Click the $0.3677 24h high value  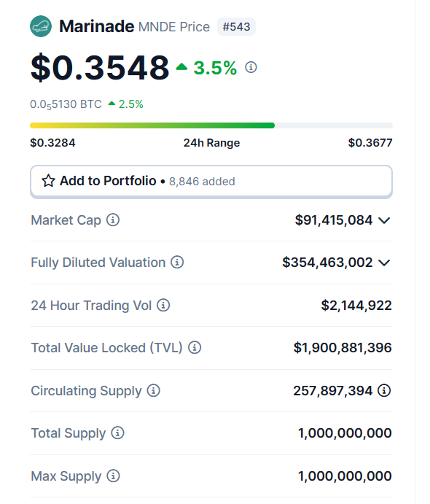(x=370, y=143)
